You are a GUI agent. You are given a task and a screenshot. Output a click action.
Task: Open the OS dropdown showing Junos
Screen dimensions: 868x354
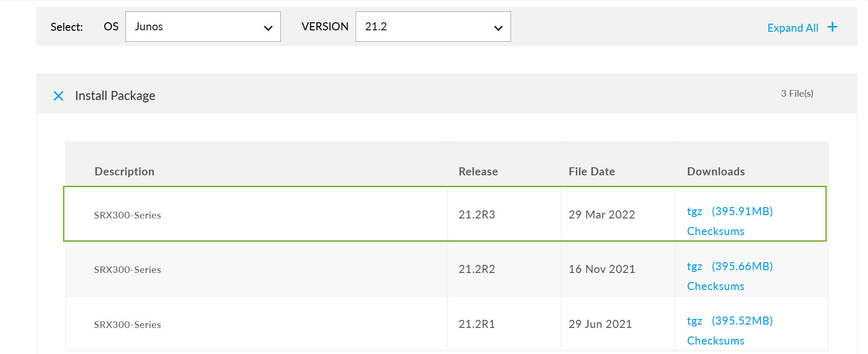click(x=203, y=27)
